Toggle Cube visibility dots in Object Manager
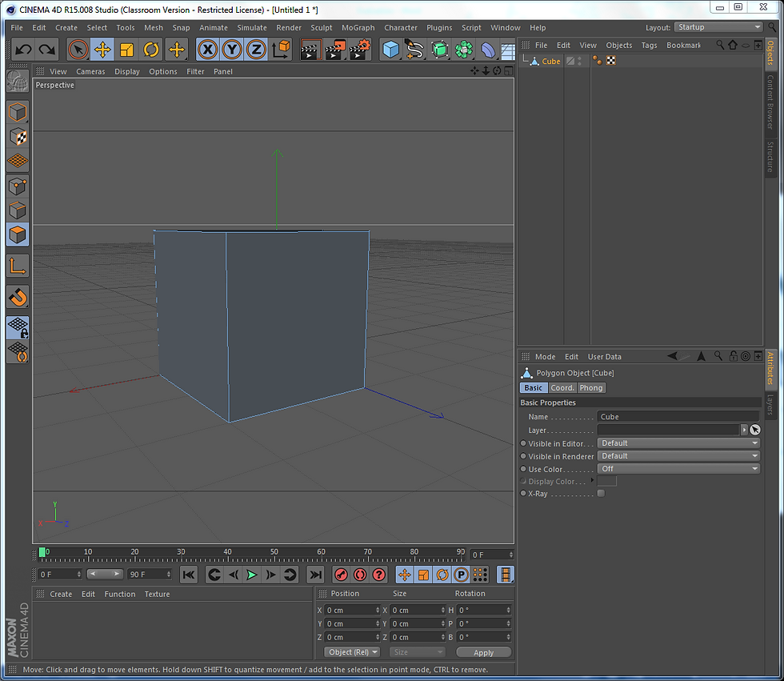 click(579, 61)
